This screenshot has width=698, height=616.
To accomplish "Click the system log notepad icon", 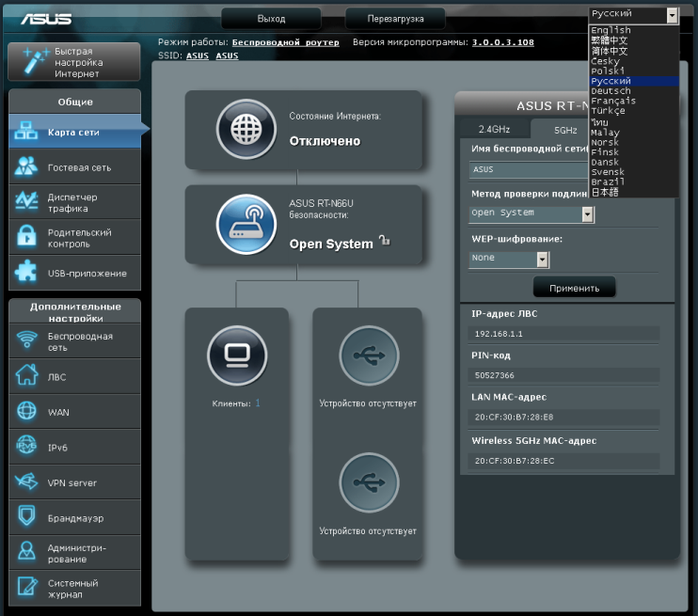I will click(27, 586).
